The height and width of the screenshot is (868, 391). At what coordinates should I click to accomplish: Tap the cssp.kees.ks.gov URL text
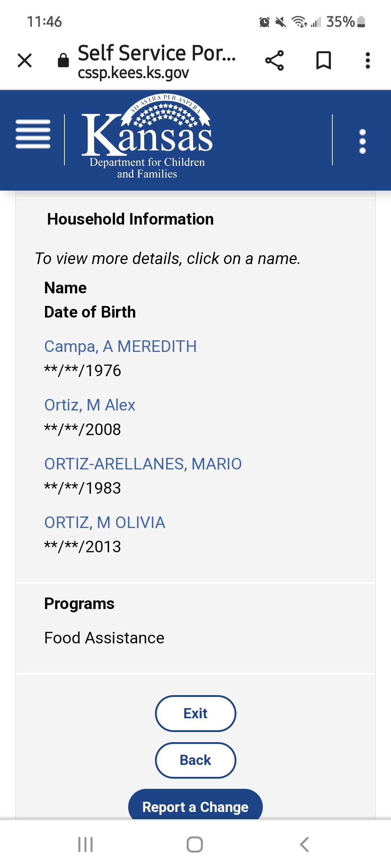point(133,73)
